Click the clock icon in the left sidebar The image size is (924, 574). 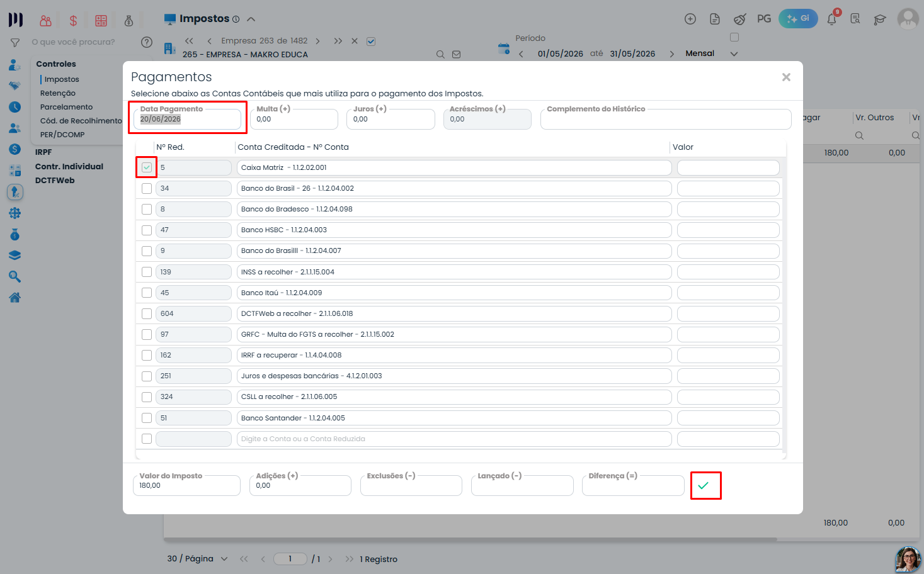15,107
